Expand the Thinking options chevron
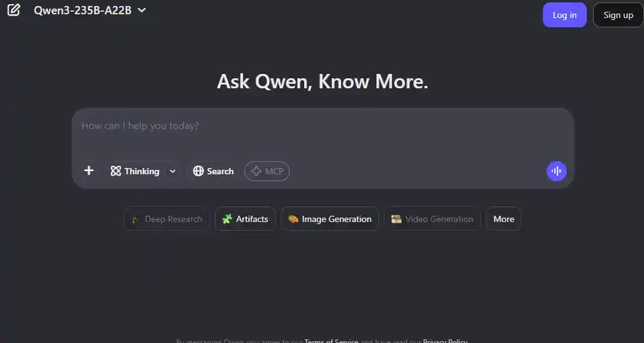 pyautogui.click(x=172, y=171)
